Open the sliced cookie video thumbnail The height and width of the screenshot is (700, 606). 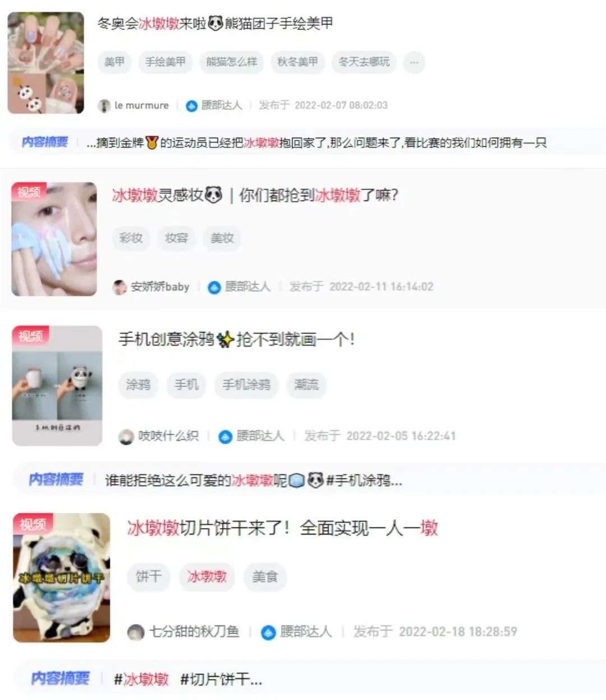pyautogui.click(x=62, y=578)
